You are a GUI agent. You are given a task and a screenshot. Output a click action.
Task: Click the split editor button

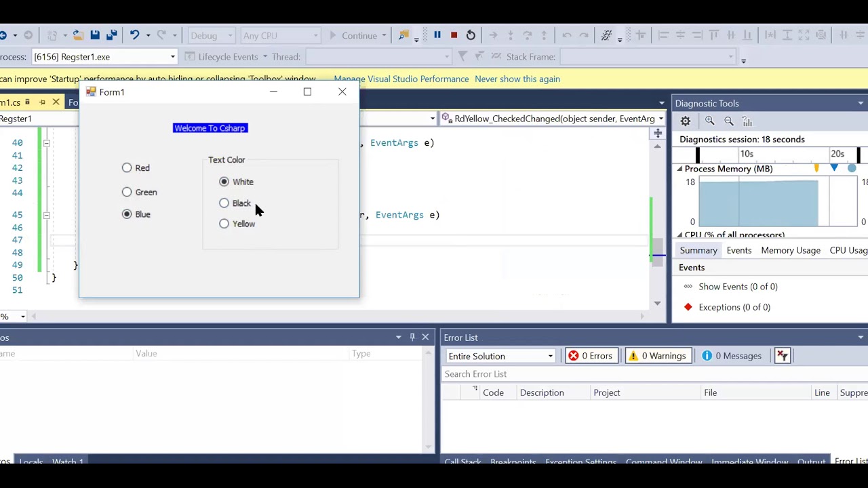[x=658, y=134]
